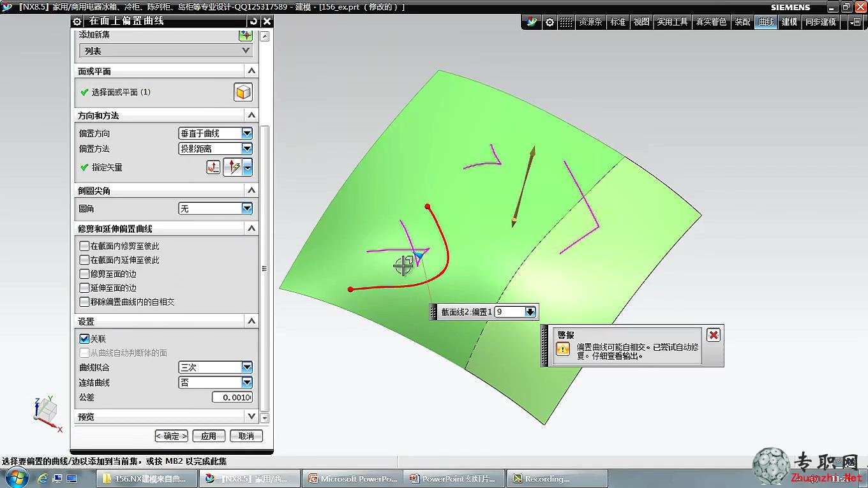Close the 警报 warning popup
This screenshot has width=868, height=488.
(x=714, y=335)
